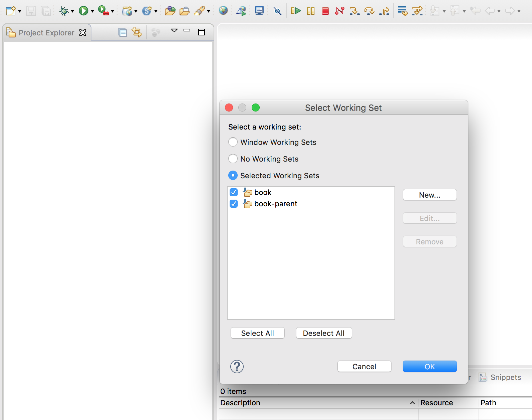Click the Select All button
The image size is (532, 420).
[258, 333]
